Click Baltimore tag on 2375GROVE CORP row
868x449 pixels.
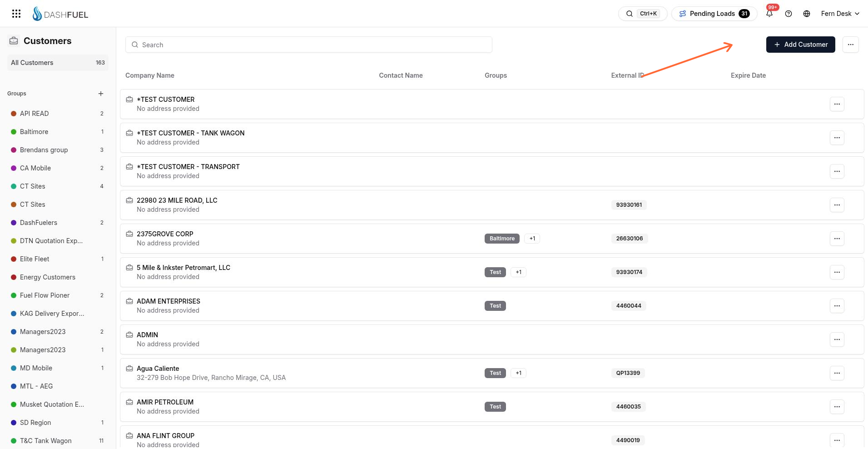(502, 239)
